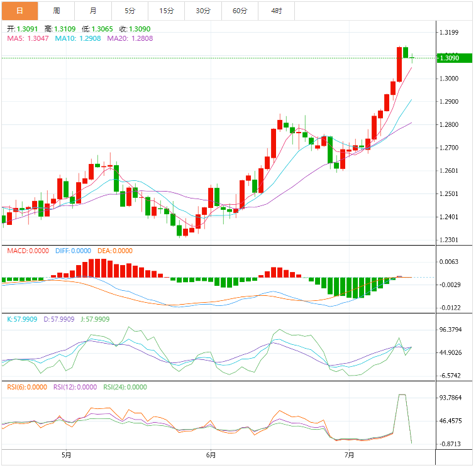Click the 6月 marker on time axis
The height and width of the screenshot is (468, 476).
click(x=211, y=455)
